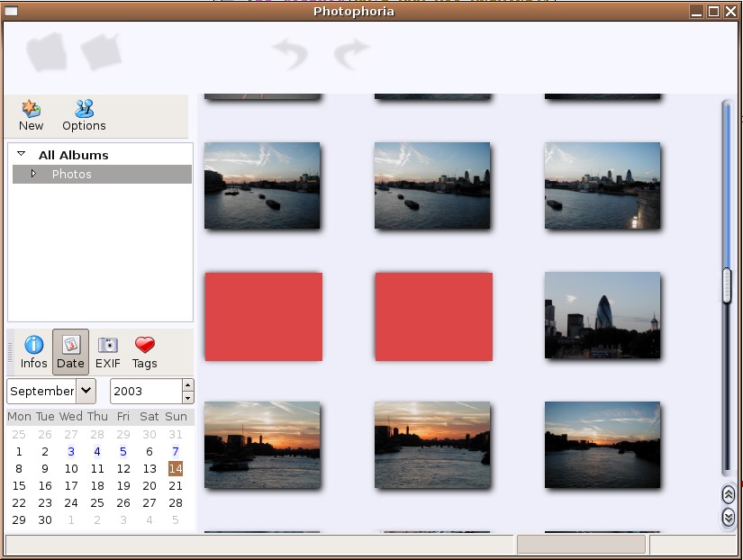Viewport: 743px width, 560px height.
Task: Click the vertical scrollbar handle
Action: pos(727,285)
